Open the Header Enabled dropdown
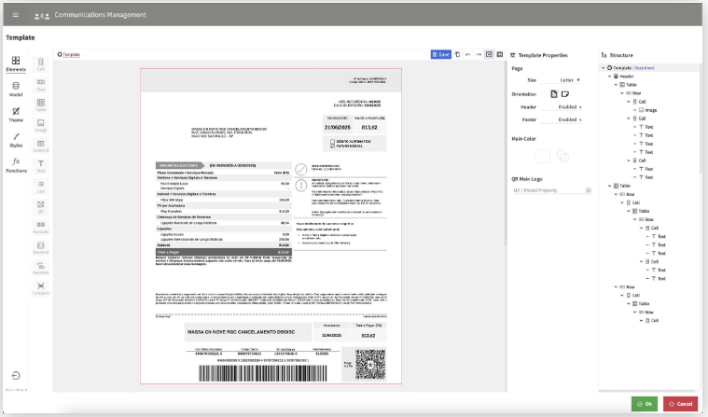The width and height of the screenshot is (708, 417). pyautogui.click(x=570, y=106)
